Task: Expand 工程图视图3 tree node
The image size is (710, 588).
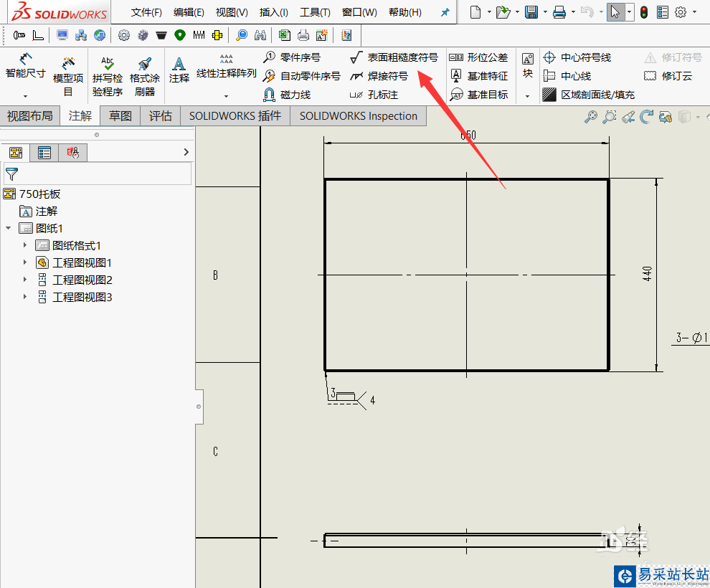Action: [x=25, y=297]
